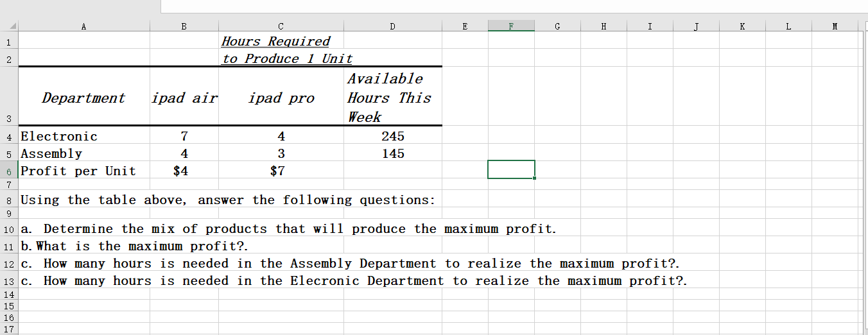The image size is (868, 335).
Task: Select Electronic ipad pro value 4
Action: tap(281, 136)
